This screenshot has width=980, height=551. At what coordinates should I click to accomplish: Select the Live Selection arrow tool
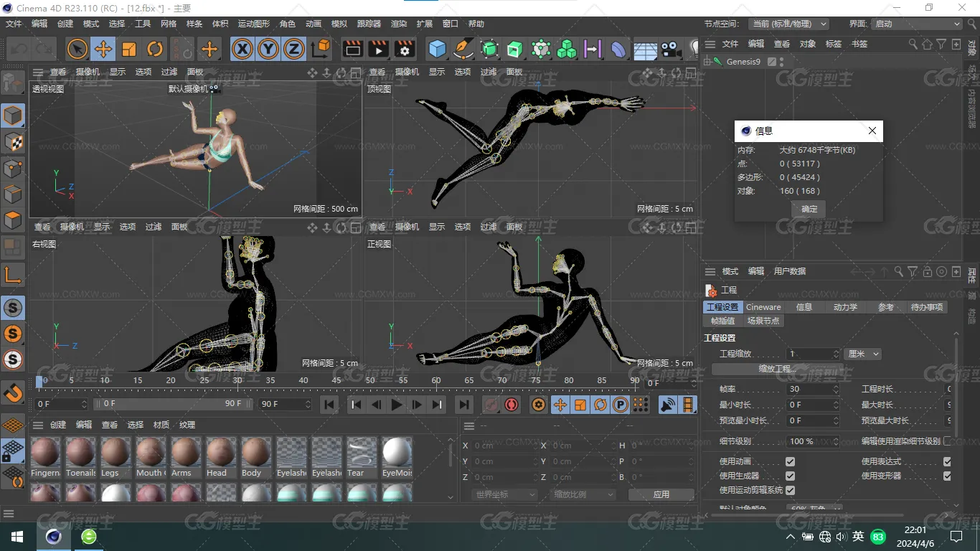coord(77,49)
